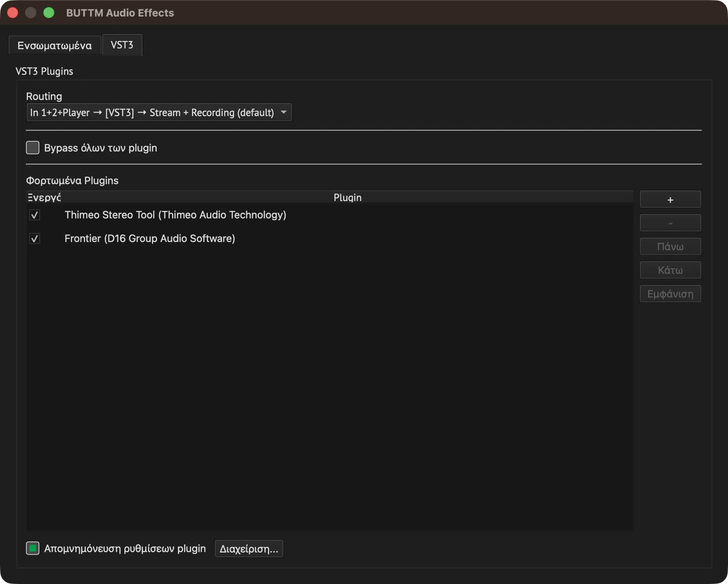Viewport: 728px width, 584px height.
Task: Click the green zoom window button
Action: (x=49, y=13)
